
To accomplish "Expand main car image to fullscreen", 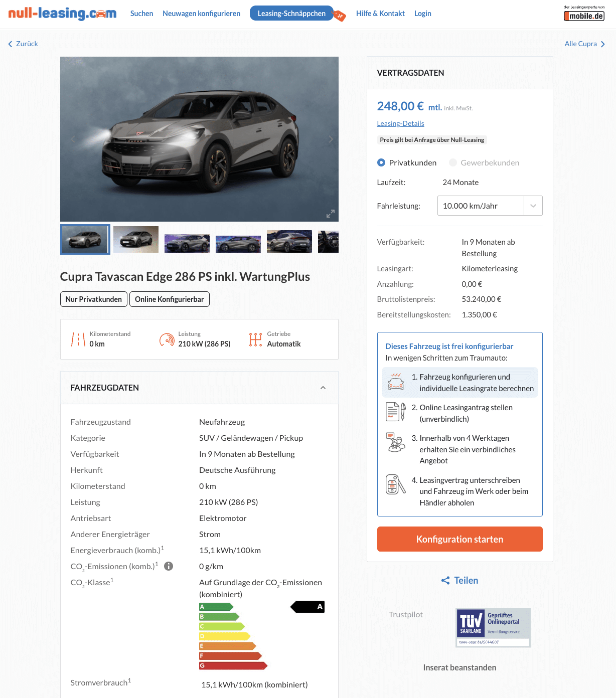I will coord(330,214).
